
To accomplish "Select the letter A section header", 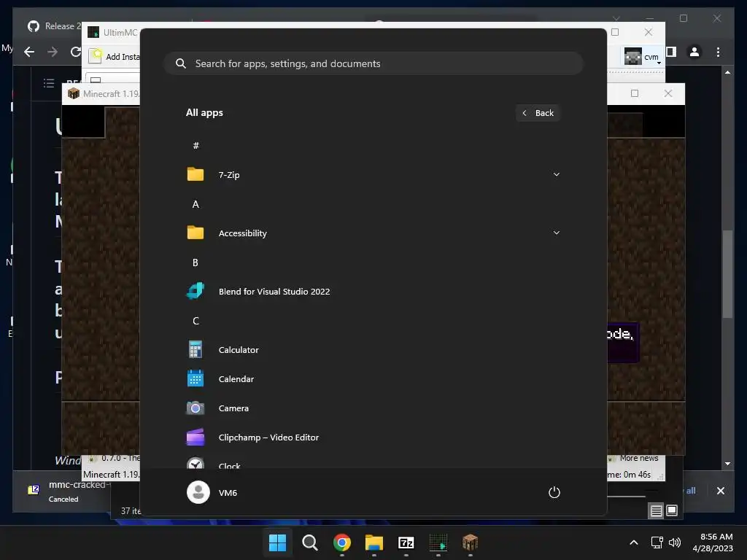I will click(x=196, y=204).
